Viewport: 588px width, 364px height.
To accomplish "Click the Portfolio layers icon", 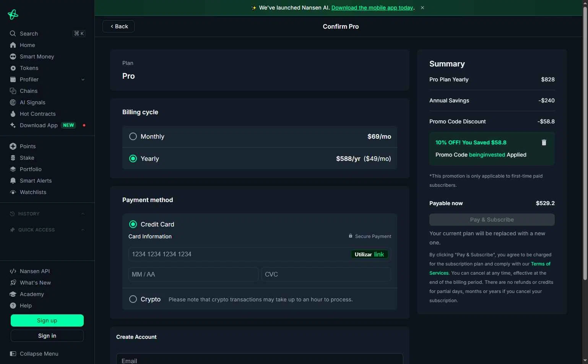I will tap(13, 169).
